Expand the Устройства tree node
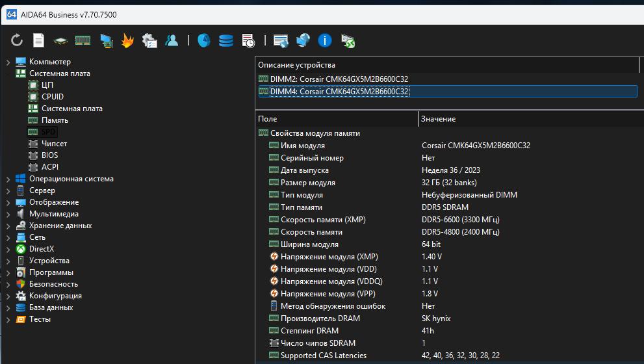Image resolution: width=644 pixels, height=364 pixels. (8, 261)
